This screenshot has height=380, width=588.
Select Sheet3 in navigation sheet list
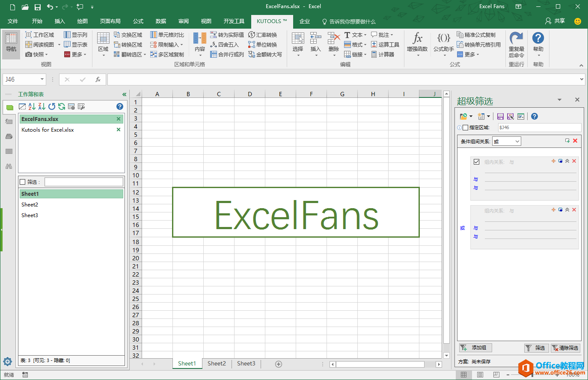(71, 215)
